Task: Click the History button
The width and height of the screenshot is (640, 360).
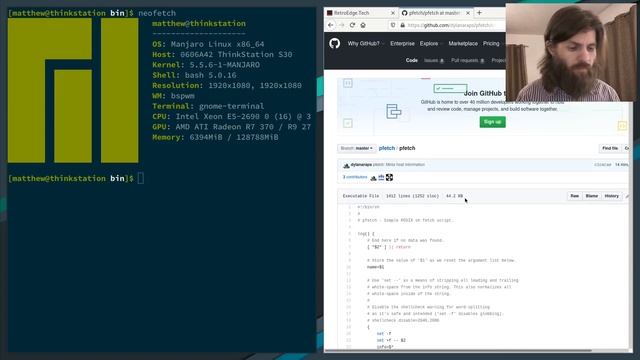Action: tap(611, 196)
